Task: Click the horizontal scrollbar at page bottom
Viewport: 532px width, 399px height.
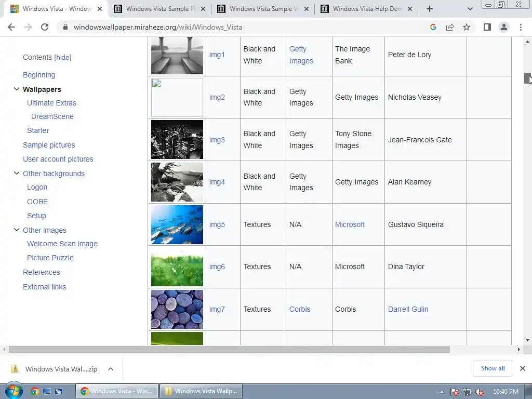Action: [x=229, y=350]
